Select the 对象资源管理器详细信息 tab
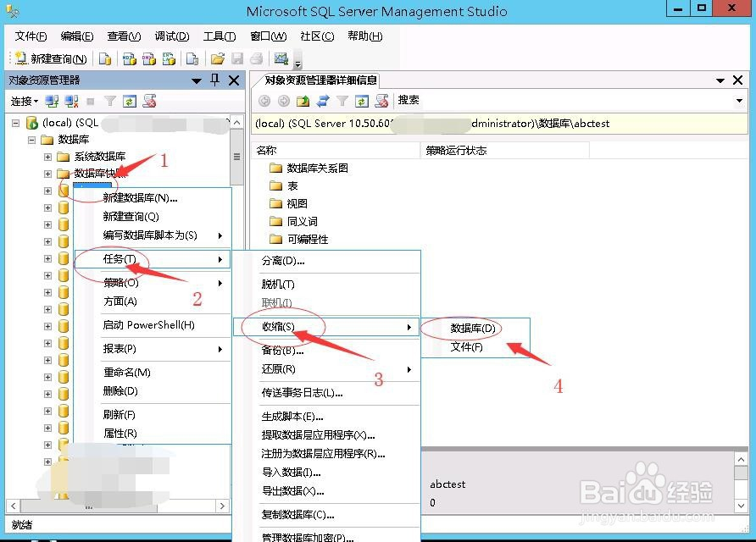 320,80
